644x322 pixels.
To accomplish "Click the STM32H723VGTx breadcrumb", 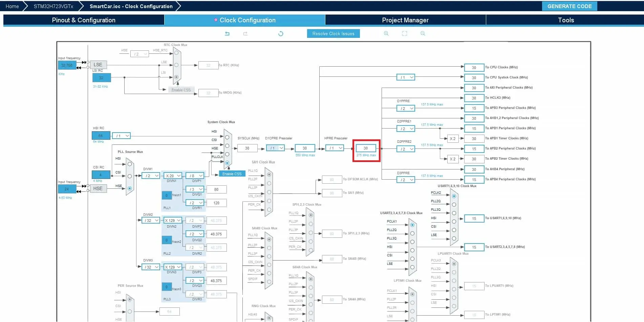I will click(x=53, y=6).
